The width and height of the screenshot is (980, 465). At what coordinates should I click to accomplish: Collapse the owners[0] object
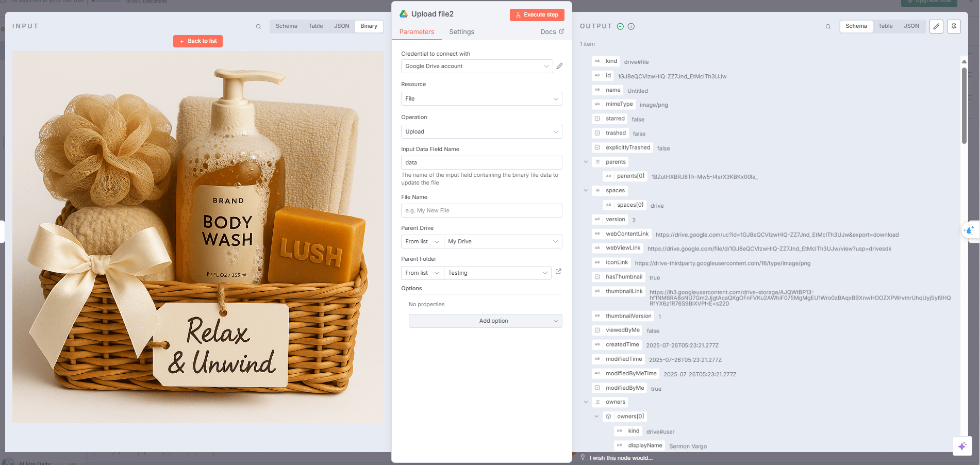tap(596, 417)
